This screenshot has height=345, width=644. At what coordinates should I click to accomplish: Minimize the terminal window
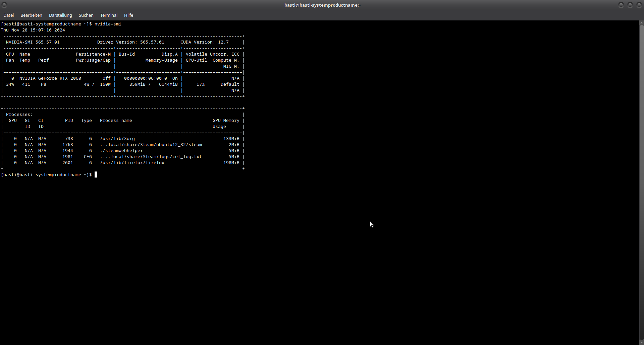pyautogui.click(x=621, y=5)
